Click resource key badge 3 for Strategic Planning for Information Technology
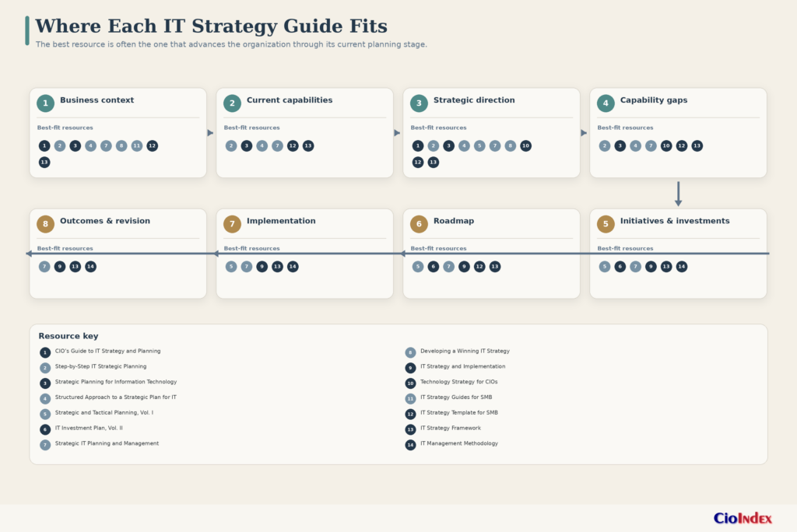The image size is (797, 532). tap(45, 383)
